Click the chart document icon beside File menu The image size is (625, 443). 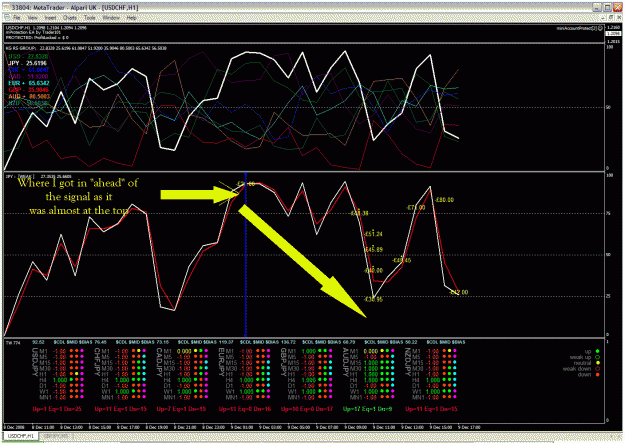[x=7, y=18]
